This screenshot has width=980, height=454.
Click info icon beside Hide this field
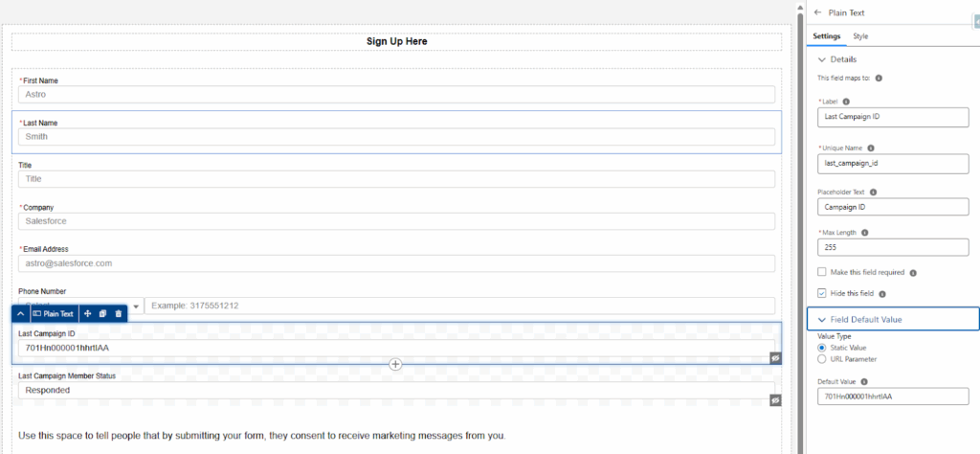tap(881, 293)
